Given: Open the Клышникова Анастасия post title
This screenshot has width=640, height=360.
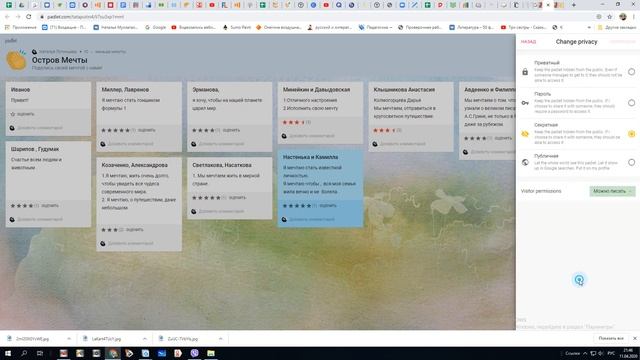Looking at the screenshot, I should tap(404, 89).
